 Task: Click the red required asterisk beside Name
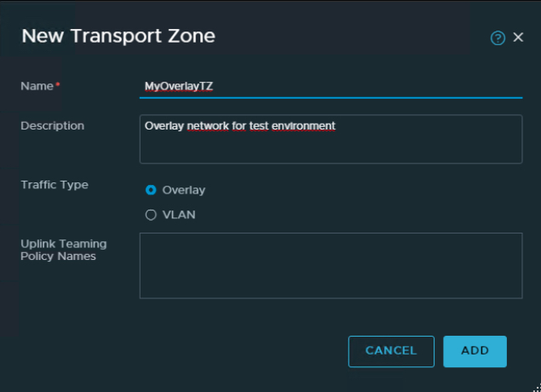pos(58,84)
